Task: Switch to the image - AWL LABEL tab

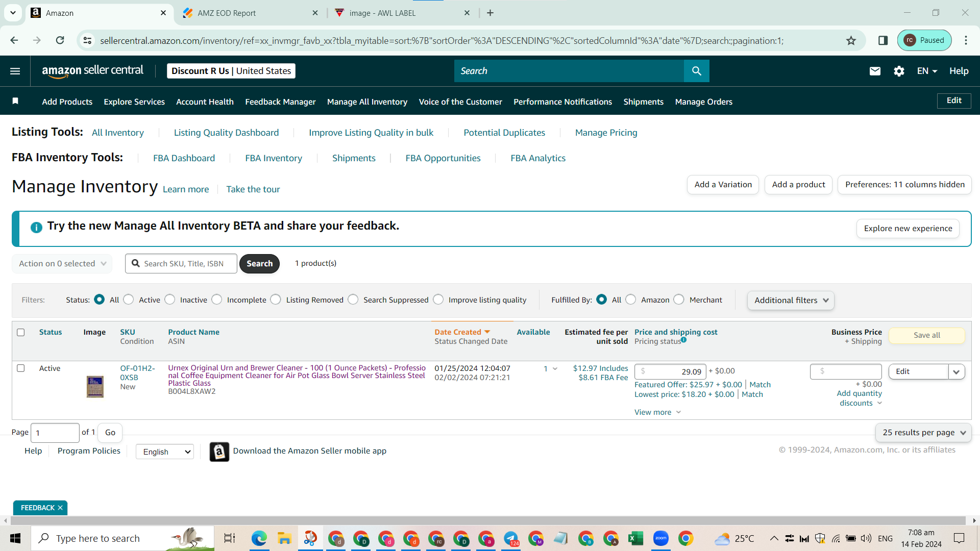Action: 403,13
